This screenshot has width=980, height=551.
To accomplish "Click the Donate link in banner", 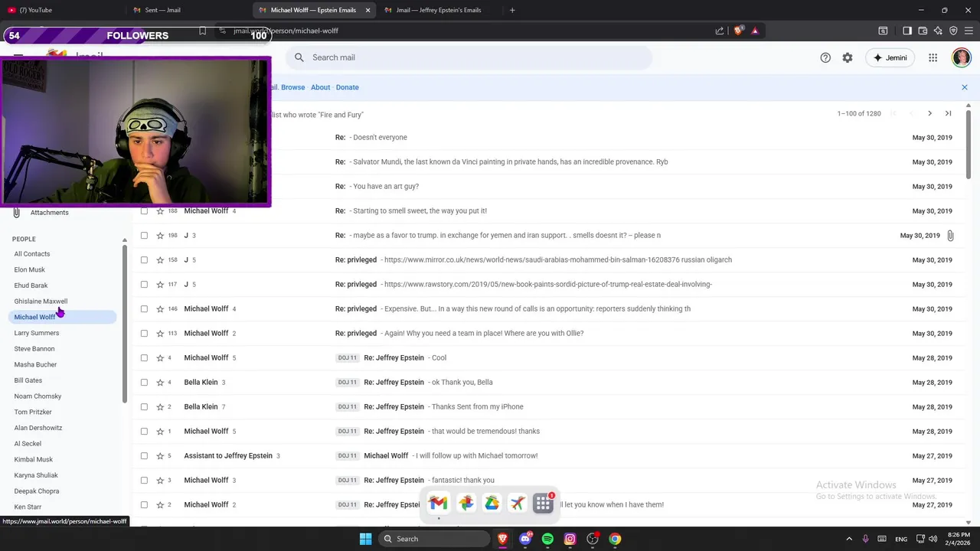I will click(x=347, y=87).
